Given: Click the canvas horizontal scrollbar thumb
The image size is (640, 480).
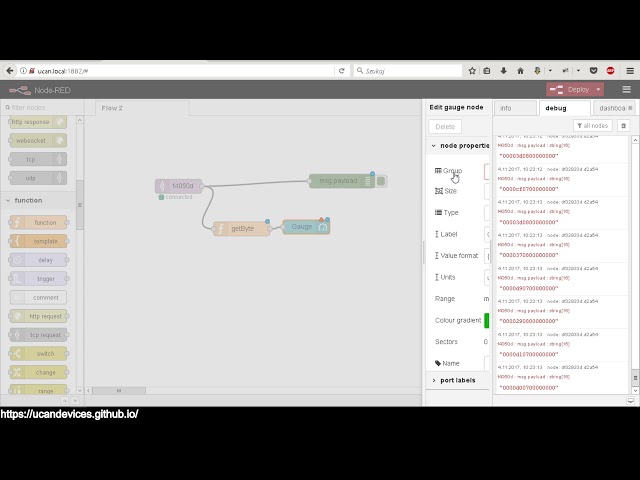Looking at the screenshot, I should coord(119,391).
